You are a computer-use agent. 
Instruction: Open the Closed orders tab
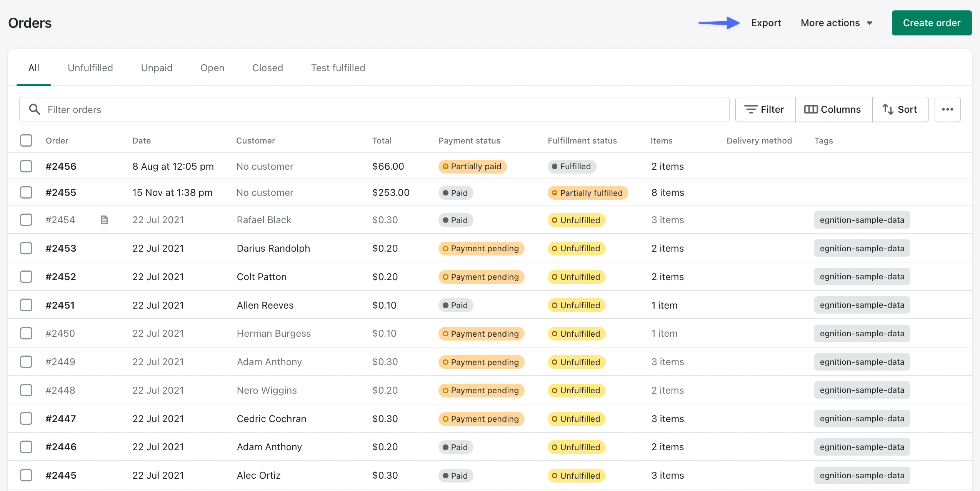click(267, 68)
